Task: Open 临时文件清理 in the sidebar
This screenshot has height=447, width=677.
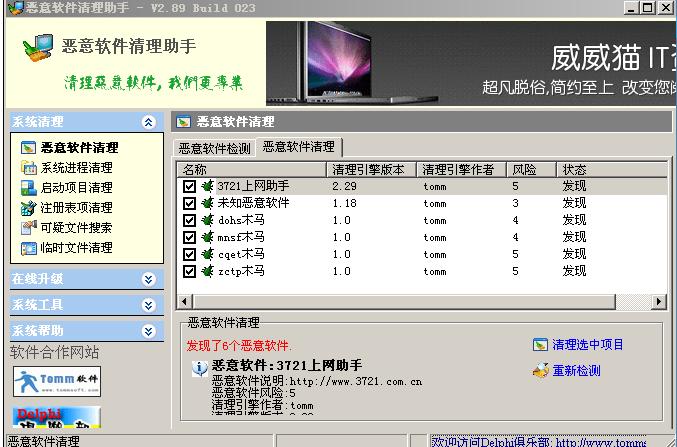Action: click(x=76, y=248)
